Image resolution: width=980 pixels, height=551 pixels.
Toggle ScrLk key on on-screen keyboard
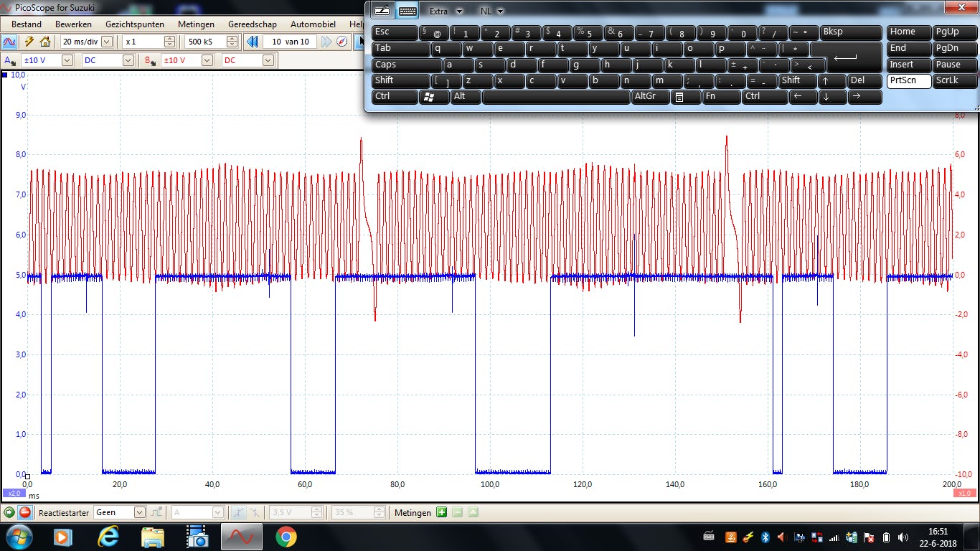tap(954, 80)
